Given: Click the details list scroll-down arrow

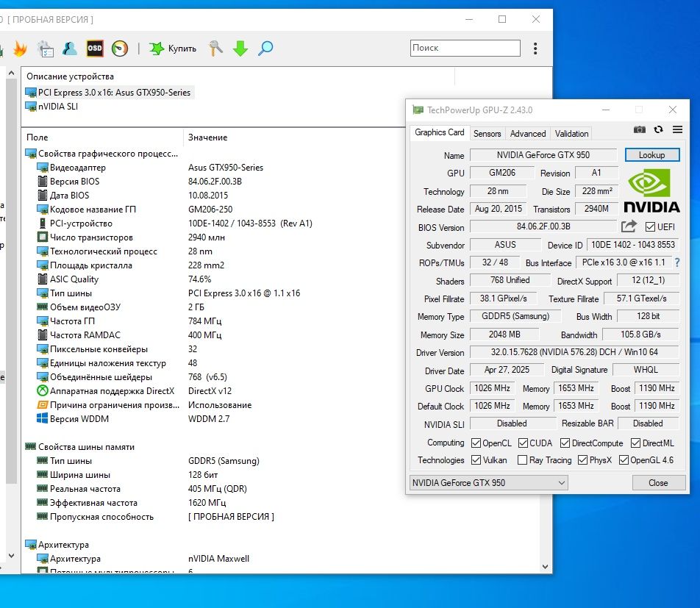Looking at the screenshot, I should pos(545,567).
